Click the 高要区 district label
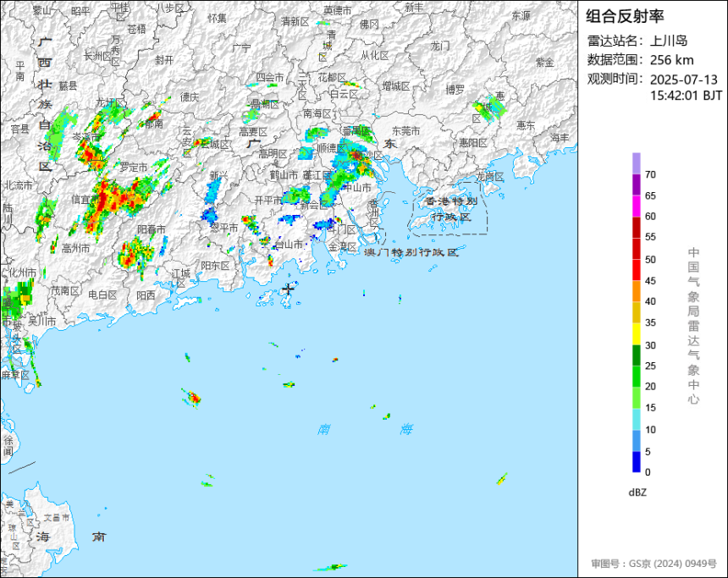This screenshot has width=728, height=578. coord(253,132)
